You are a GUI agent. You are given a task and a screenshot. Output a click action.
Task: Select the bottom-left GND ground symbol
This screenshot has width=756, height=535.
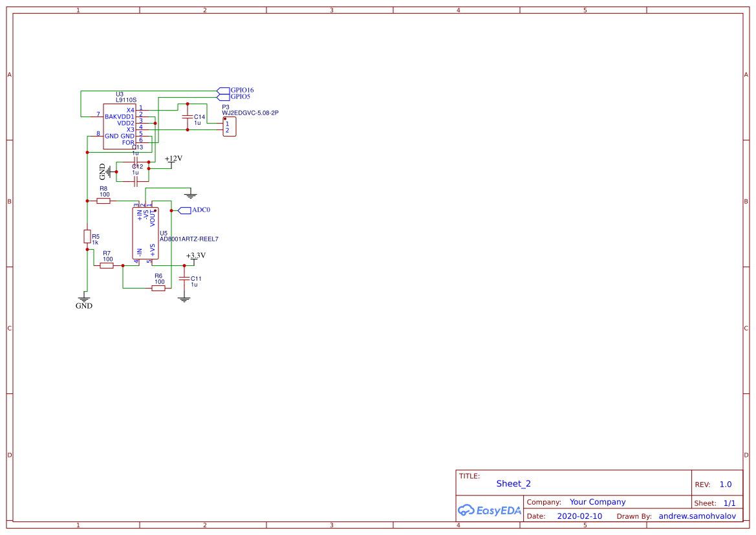coord(84,299)
